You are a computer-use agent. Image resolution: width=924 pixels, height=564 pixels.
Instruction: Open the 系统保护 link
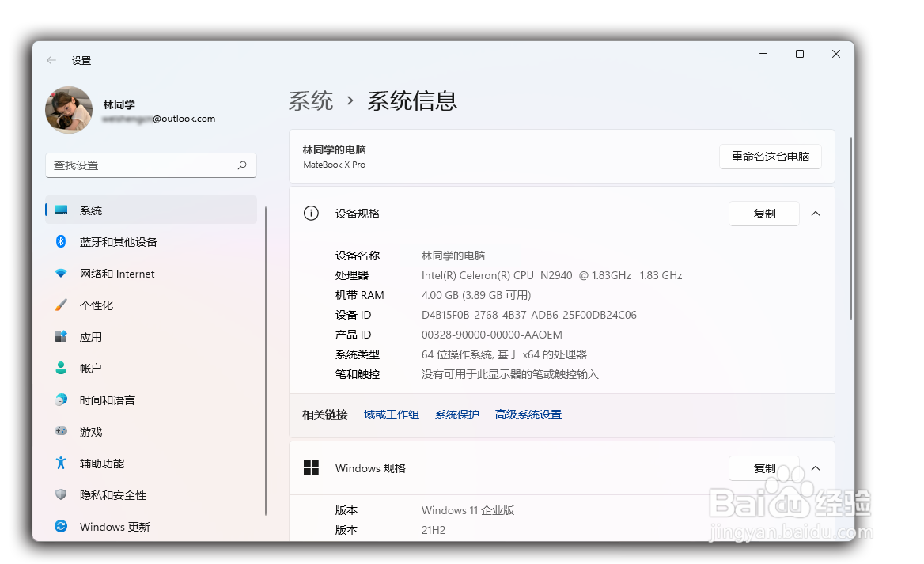tap(456, 415)
